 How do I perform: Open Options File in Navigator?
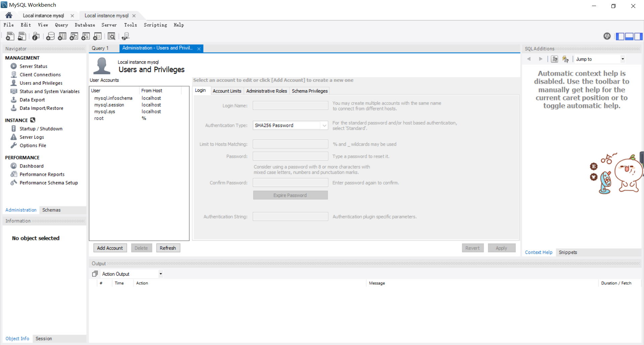click(x=33, y=145)
